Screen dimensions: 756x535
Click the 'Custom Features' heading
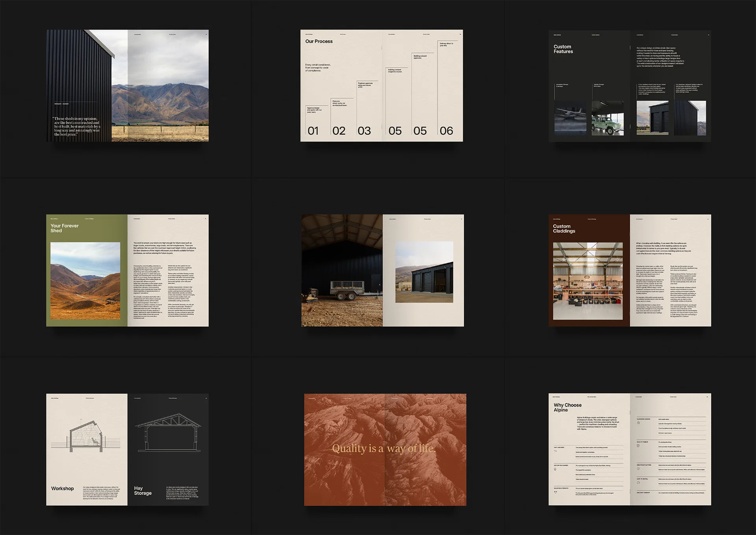click(563, 49)
